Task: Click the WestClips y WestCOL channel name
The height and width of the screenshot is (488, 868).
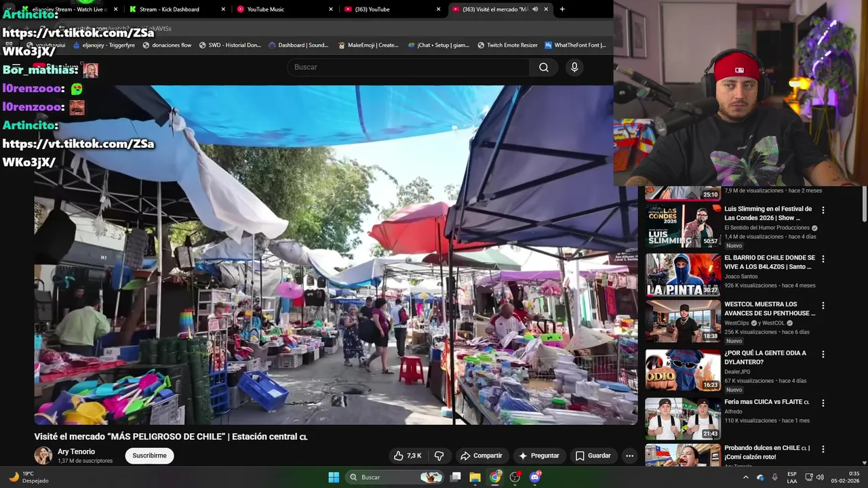Action: [758, 323]
